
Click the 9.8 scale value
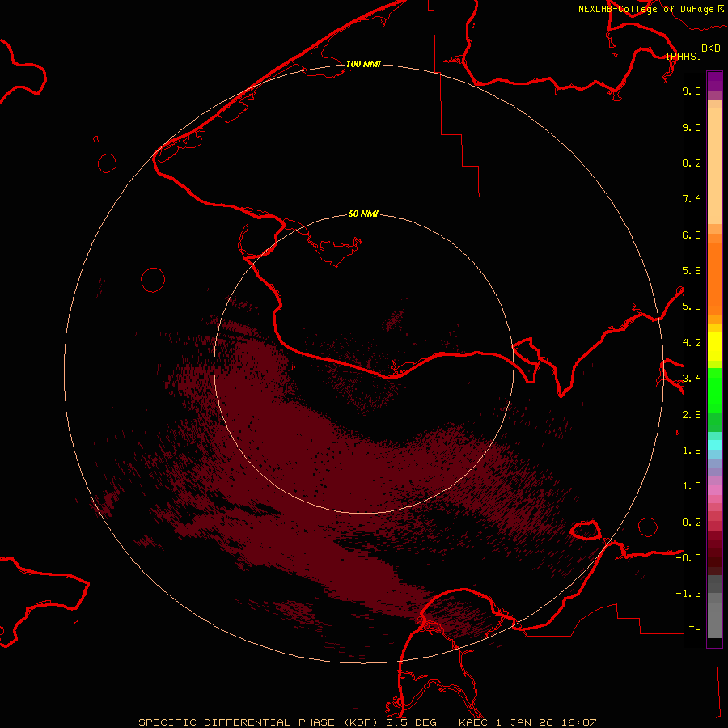(x=692, y=91)
